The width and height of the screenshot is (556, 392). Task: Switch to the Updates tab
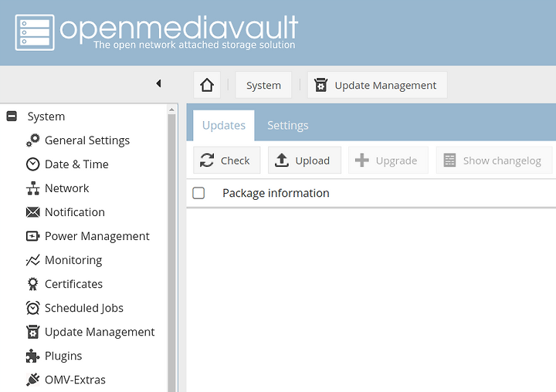[x=224, y=126]
